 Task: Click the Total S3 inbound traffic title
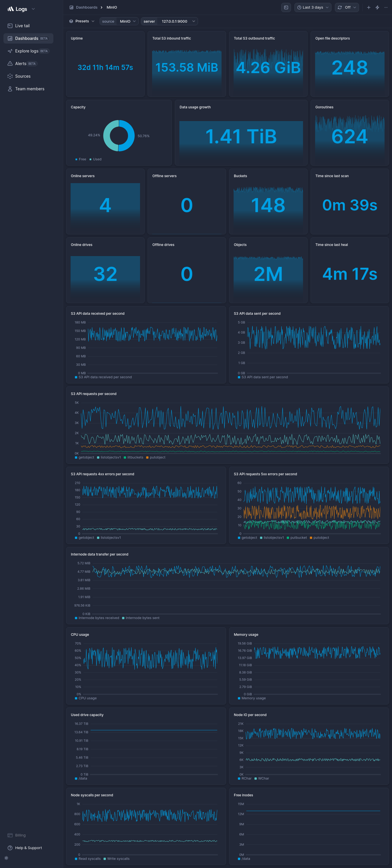click(x=171, y=38)
